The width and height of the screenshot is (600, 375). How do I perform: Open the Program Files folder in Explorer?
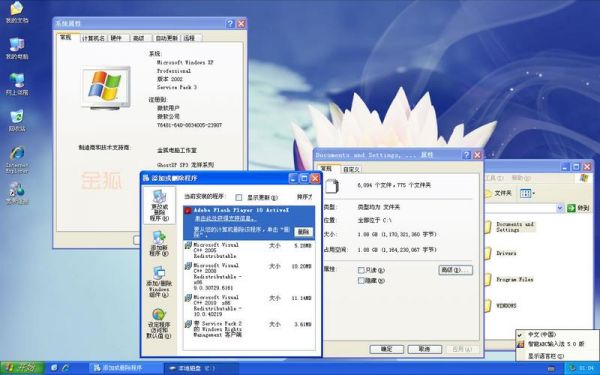click(x=509, y=280)
